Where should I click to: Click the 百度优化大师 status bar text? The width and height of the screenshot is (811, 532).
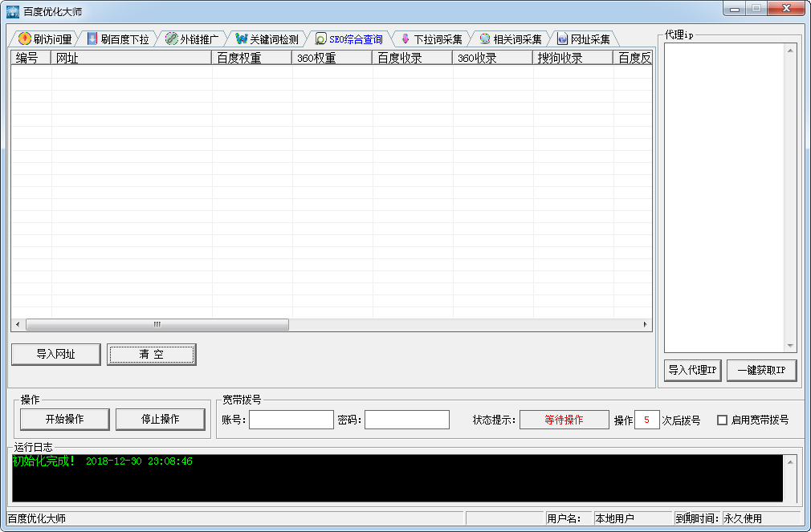coord(37,518)
